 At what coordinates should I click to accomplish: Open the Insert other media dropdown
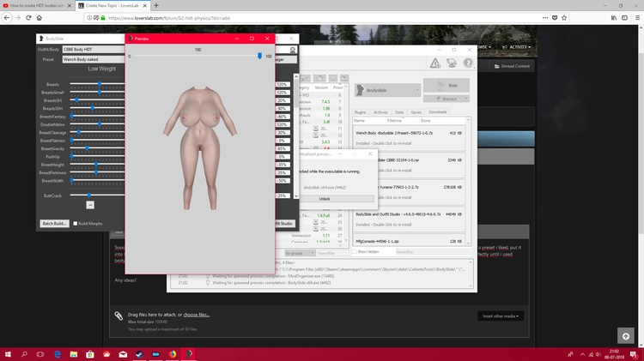point(501,316)
